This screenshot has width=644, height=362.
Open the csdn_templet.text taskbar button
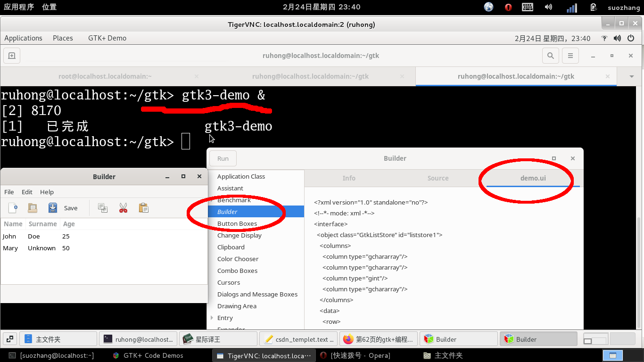[298, 339]
